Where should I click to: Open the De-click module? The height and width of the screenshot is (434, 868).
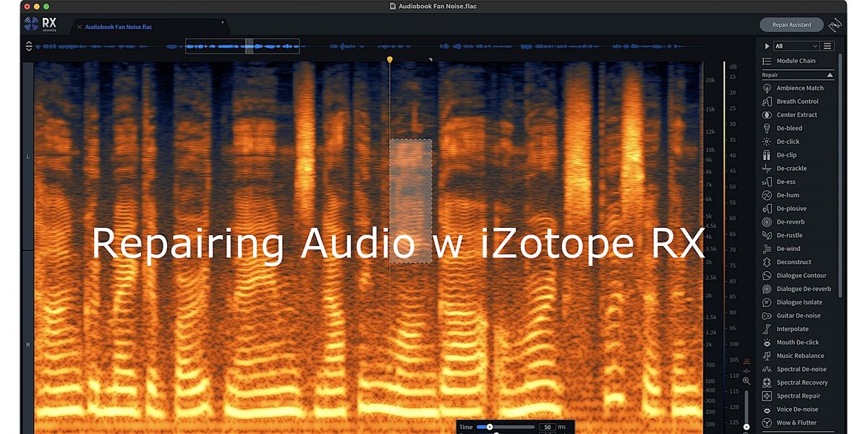click(x=781, y=142)
